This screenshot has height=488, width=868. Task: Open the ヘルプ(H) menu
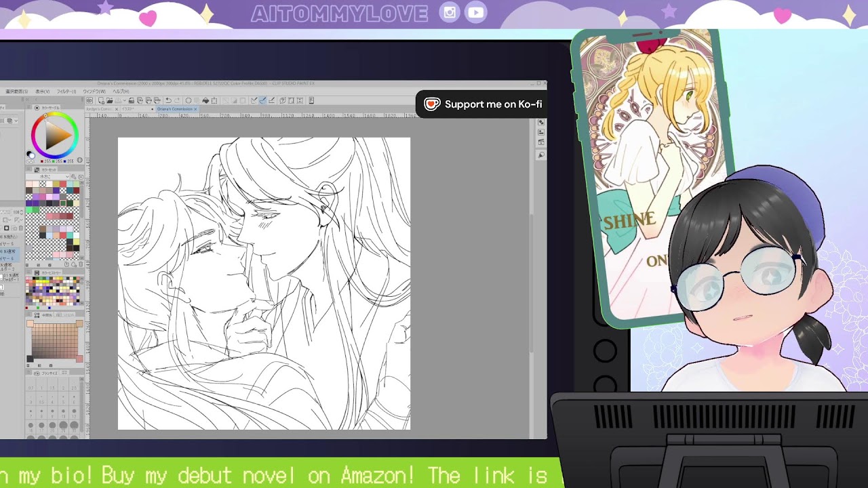[121, 91]
